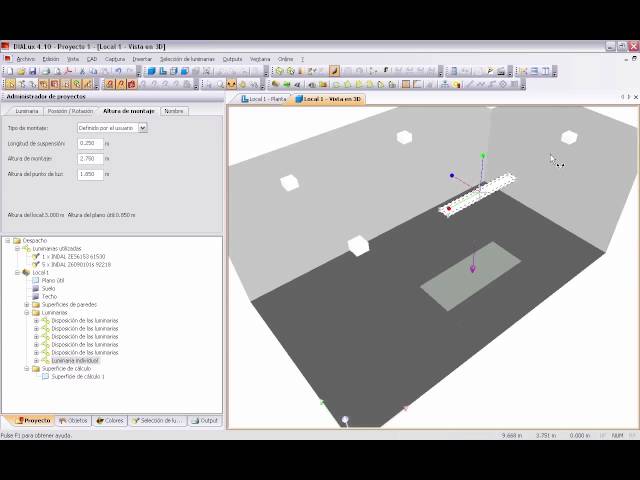Click the yellow circle icon next to hierarchy icon
The width and height of the screenshot is (640, 480).
pos(456,84)
